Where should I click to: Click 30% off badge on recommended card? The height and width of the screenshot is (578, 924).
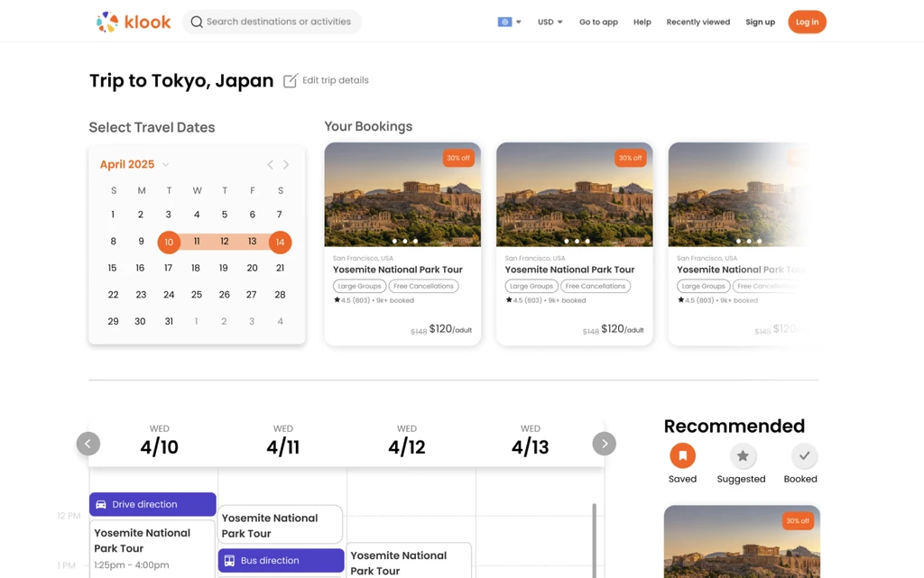click(x=798, y=521)
